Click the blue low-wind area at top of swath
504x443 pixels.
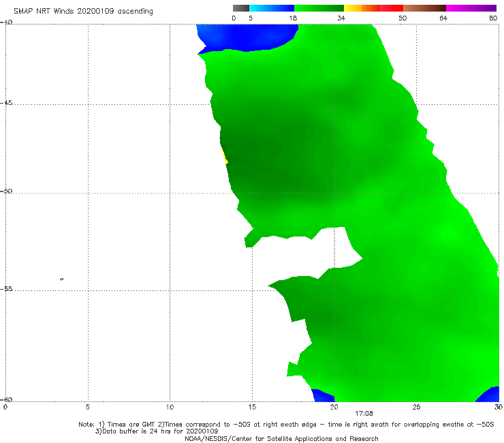click(246, 36)
